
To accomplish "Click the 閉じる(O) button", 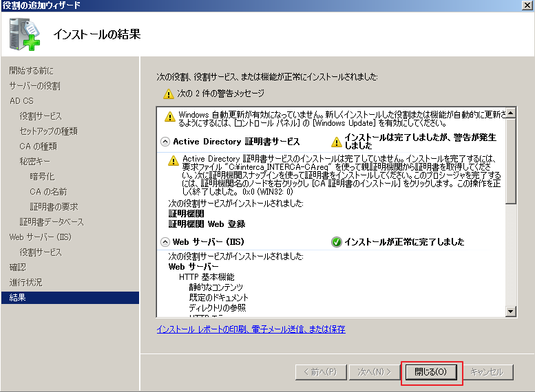I will (x=431, y=372).
